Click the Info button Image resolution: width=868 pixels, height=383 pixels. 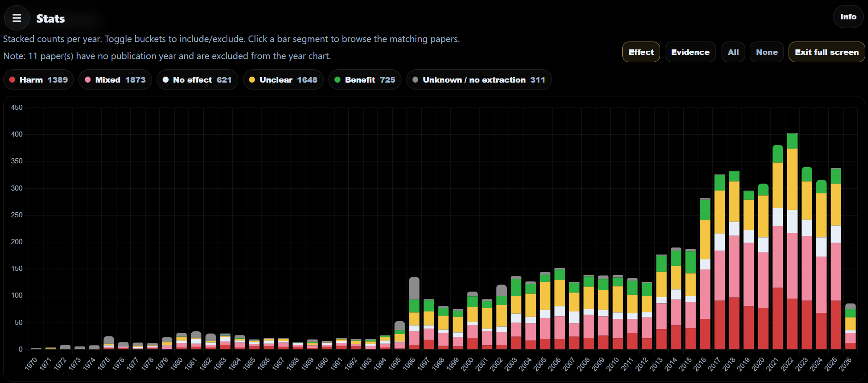click(x=848, y=17)
